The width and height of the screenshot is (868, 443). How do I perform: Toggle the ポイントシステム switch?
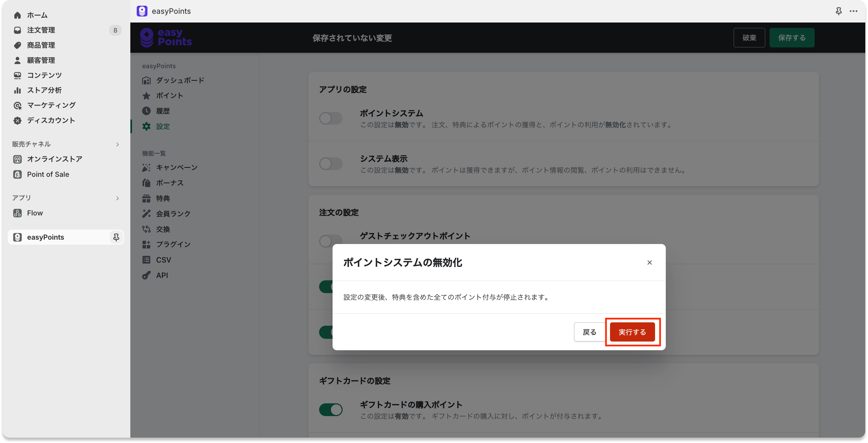[x=331, y=118]
